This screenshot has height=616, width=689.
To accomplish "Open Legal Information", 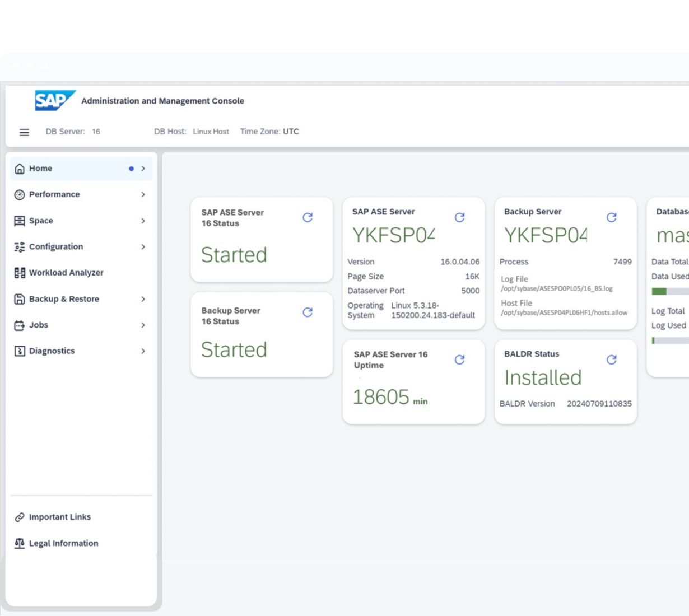I will click(x=63, y=543).
